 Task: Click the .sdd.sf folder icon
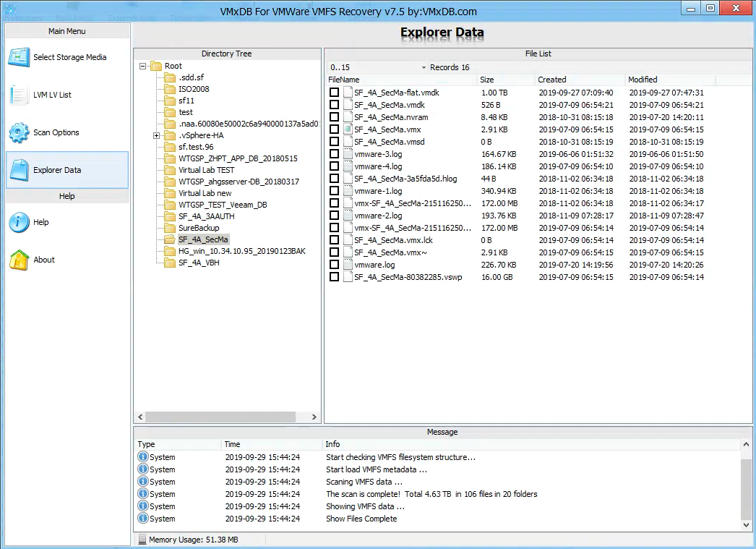point(170,77)
